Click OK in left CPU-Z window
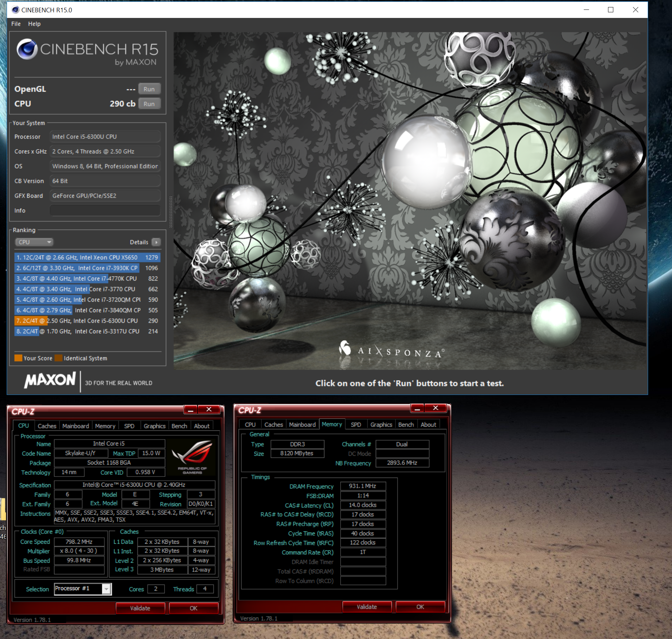 coord(194,608)
